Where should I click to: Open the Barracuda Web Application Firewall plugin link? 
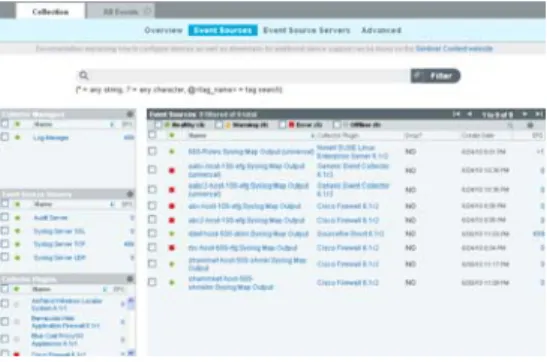click(65, 322)
